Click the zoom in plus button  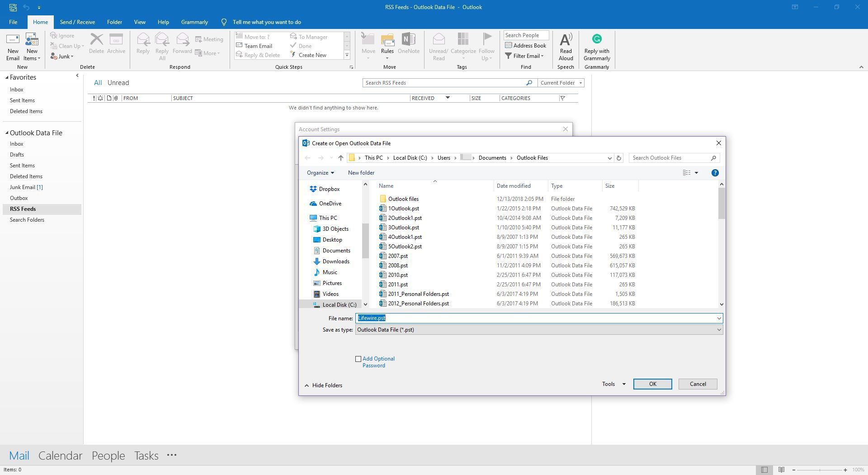point(845,470)
